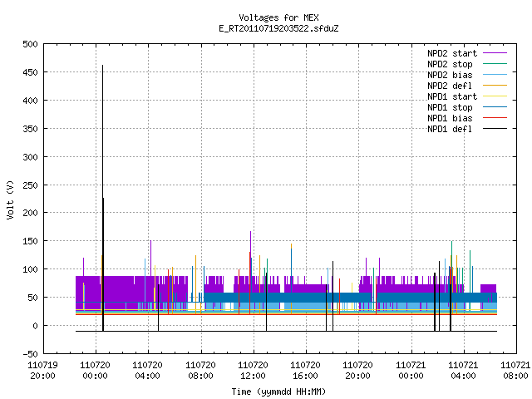
Task: Select the NPD1 bias legend label
Action: pos(450,118)
